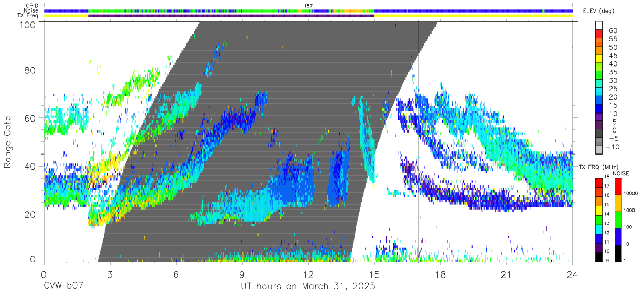Click the 'CVW b07' radar beam label
This screenshot has height=297, width=644.
[x=65, y=287]
